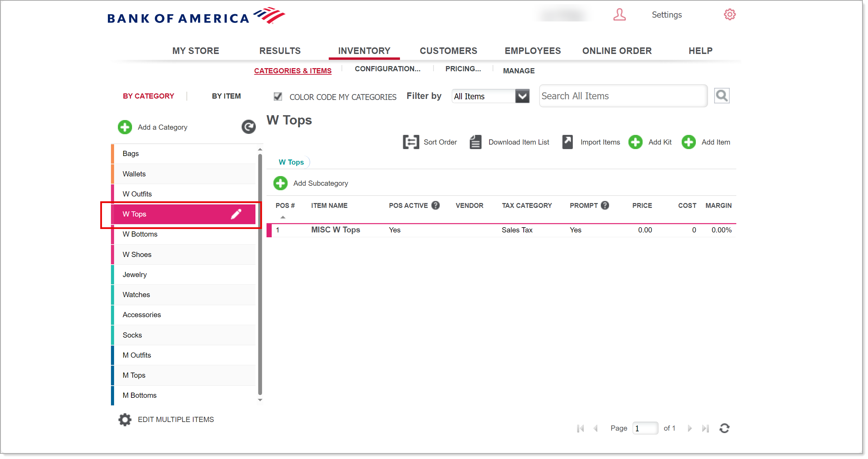Image resolution: width=868 pixels, height=459 pixels.
Task: Click the MANAGE tab link
Action: [x=520, y=71]
